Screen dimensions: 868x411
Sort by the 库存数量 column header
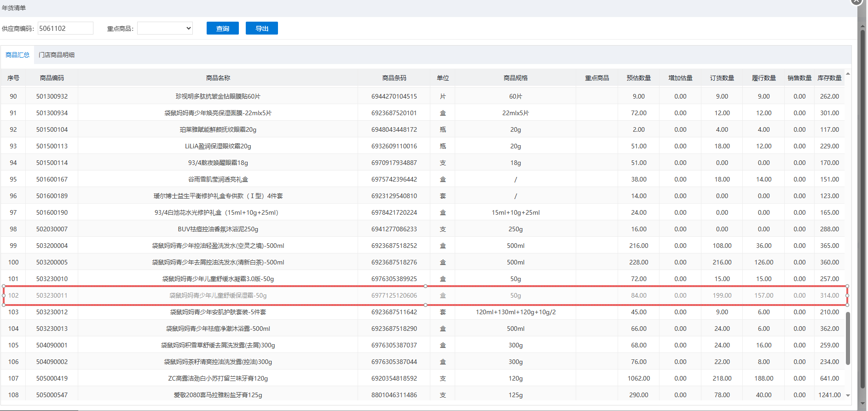click(x=829, y=78)
